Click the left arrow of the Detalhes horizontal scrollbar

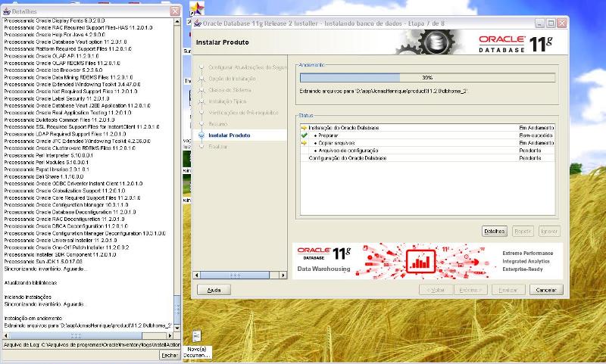pos(6,336)
